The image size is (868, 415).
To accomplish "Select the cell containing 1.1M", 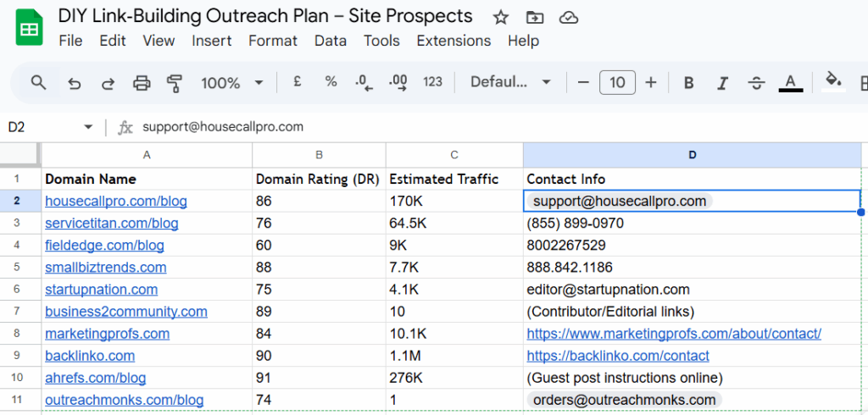I will 454,356.
